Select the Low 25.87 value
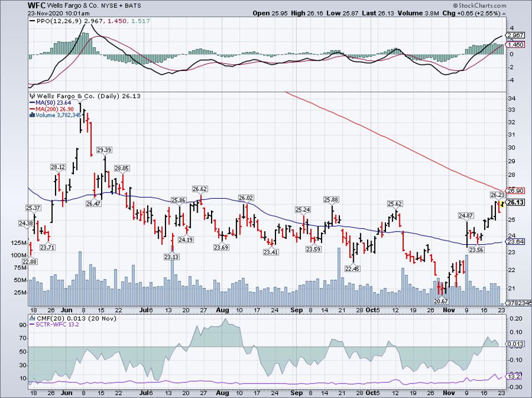This screenshot has width=532, height=398. pyautogui.click(x=342, y=13)
